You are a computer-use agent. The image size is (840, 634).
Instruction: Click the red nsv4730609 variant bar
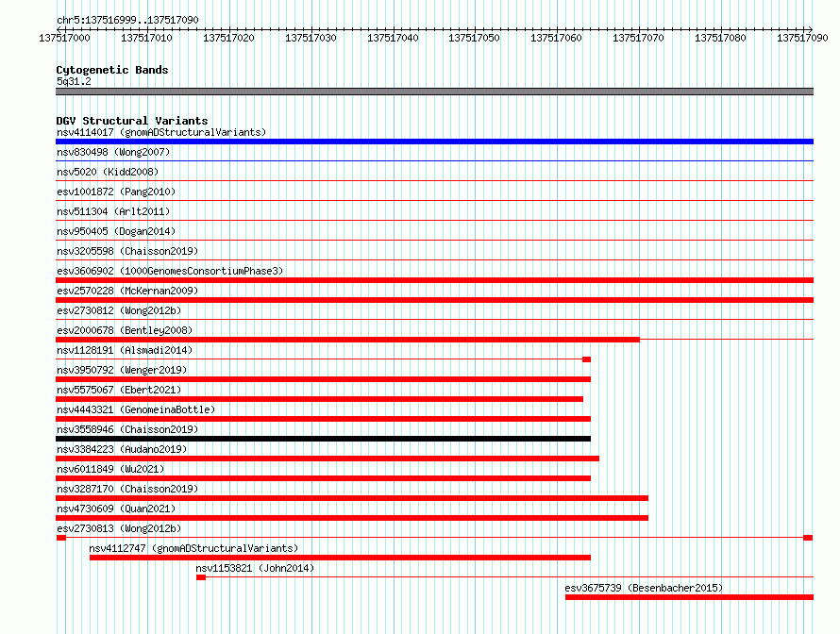[x=352, y=518]
